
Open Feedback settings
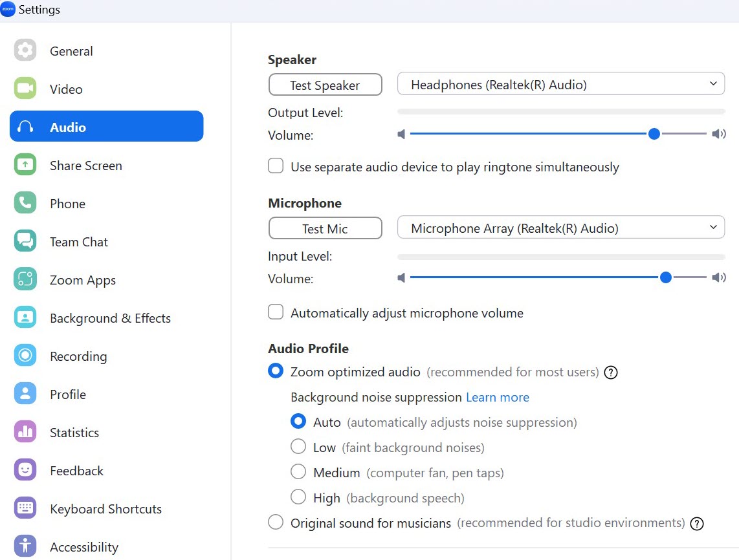(x=107, y=471)
